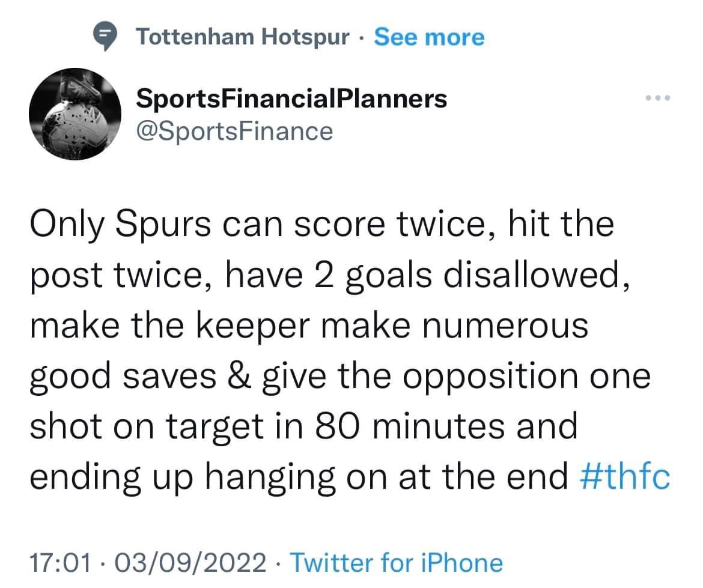The image size is (703, 588).
Task: Click the See more link
Action: 429,37
